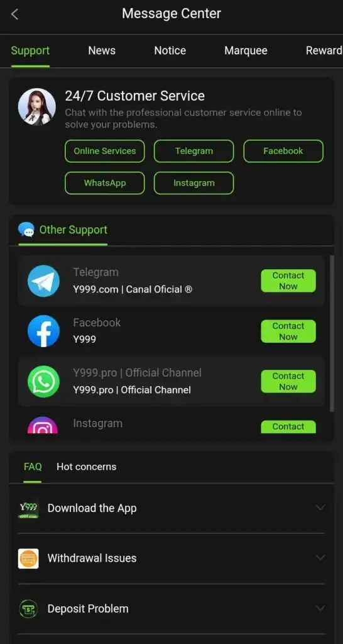Click the WhatsApp logo icon
The height and width of the screenshot is (644, 343).
pyautogui.click(x=43, y=382)
